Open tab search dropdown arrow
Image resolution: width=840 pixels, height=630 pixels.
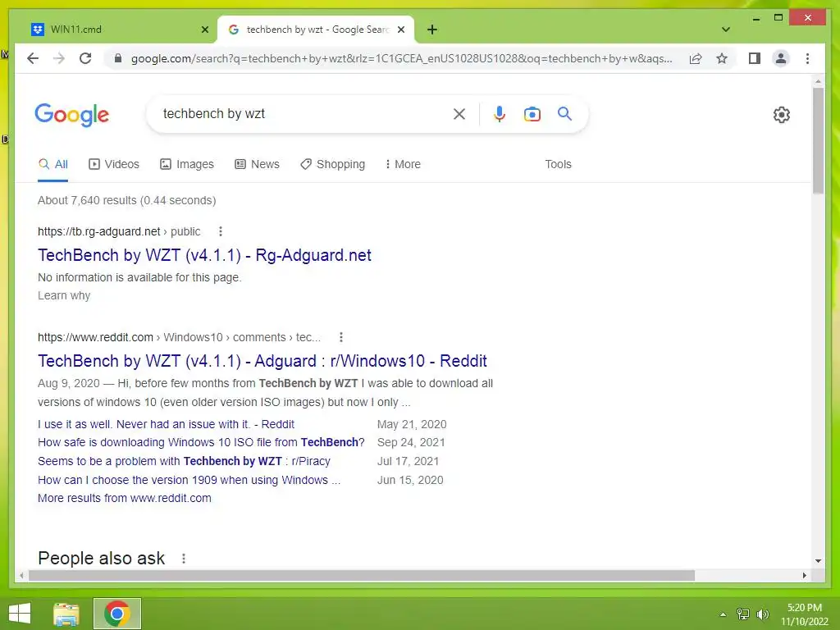(x=726, y=30)
